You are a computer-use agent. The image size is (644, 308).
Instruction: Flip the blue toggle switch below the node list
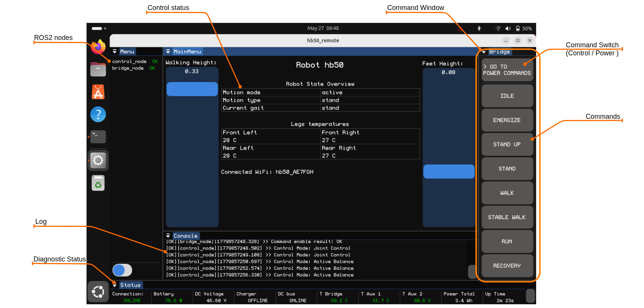(122, 270)
